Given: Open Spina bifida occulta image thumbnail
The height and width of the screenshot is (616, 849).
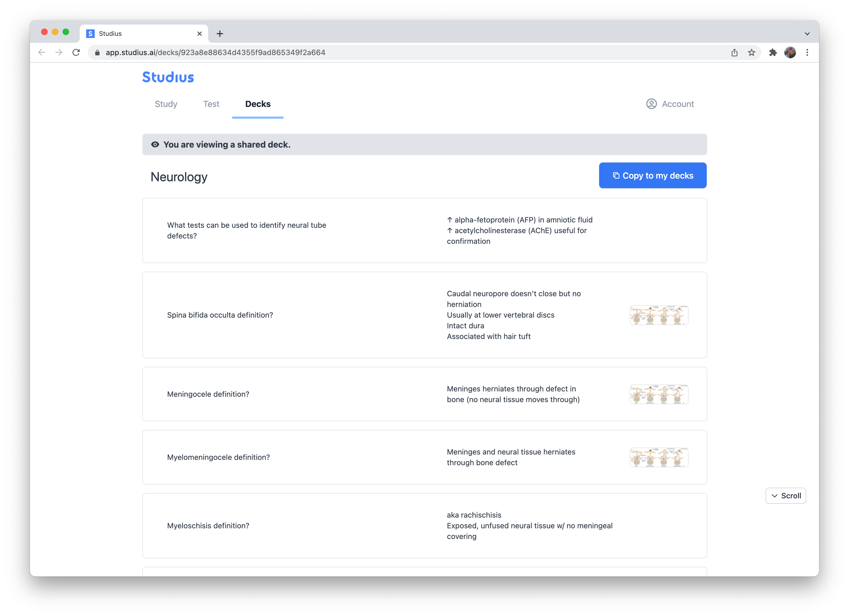Looking at the screenshot, I should (659, 315).
